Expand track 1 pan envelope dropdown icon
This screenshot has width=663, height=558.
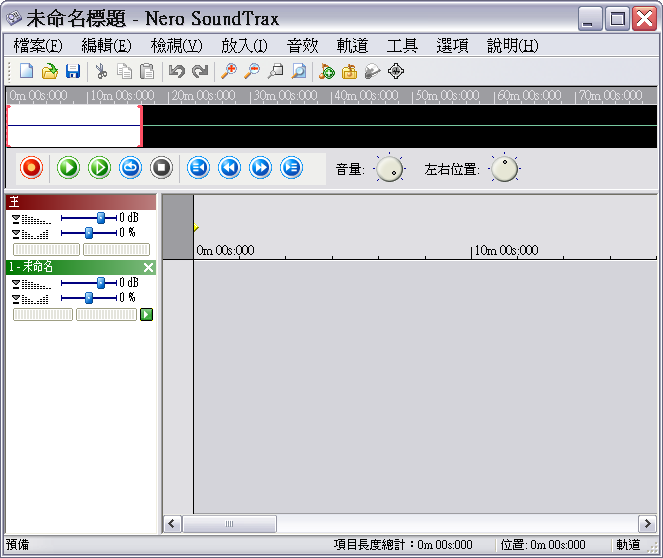point(16,299)
